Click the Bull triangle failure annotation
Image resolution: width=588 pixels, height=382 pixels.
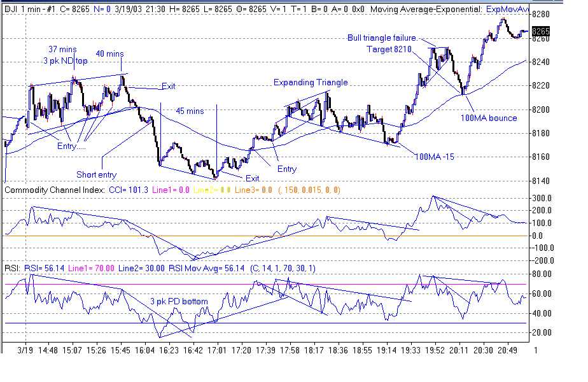pos(382,38)
